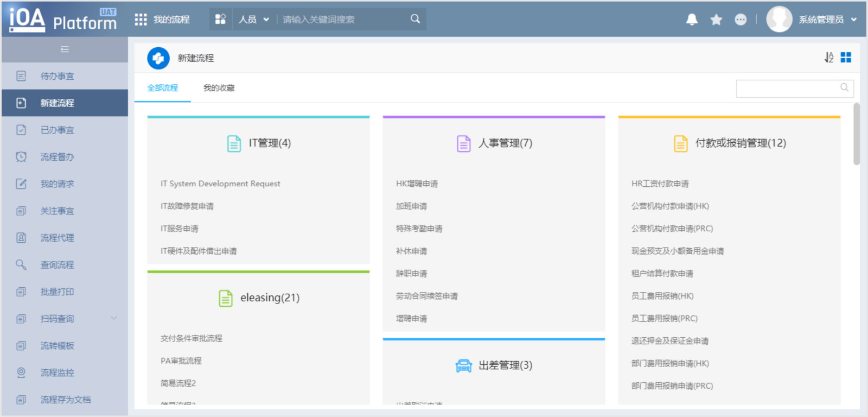The height and width of the screenshot is (417, 868).
Task: Open 员工费用报销(PRC) process
Action: pyautogui.click(x=665, y=318)
